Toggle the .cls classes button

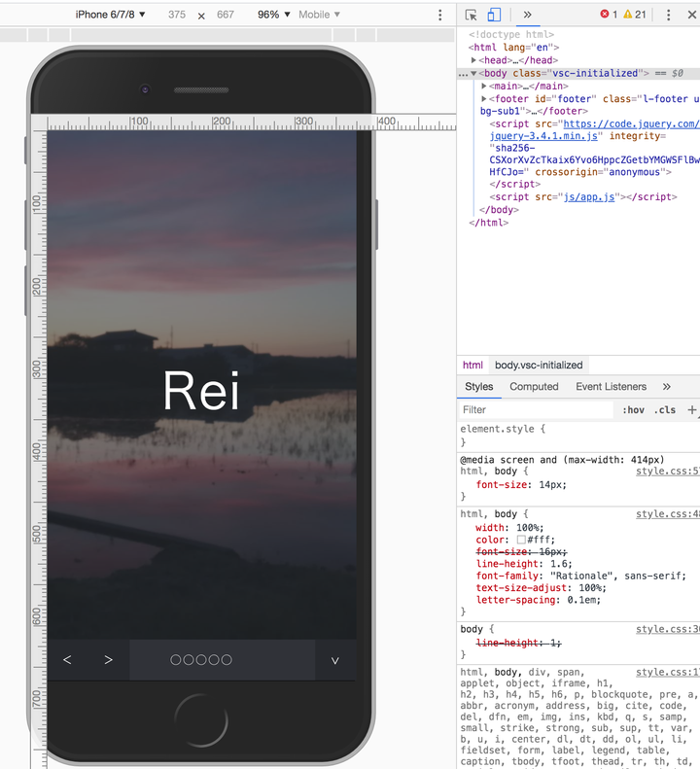click(x=665, y=409)
